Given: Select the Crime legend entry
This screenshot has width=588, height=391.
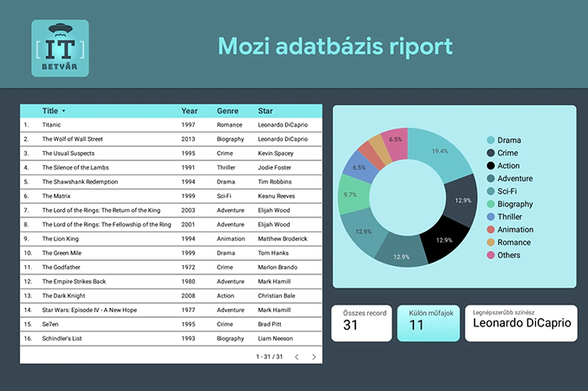Looking at the screenshot, I should click(509, 153).
